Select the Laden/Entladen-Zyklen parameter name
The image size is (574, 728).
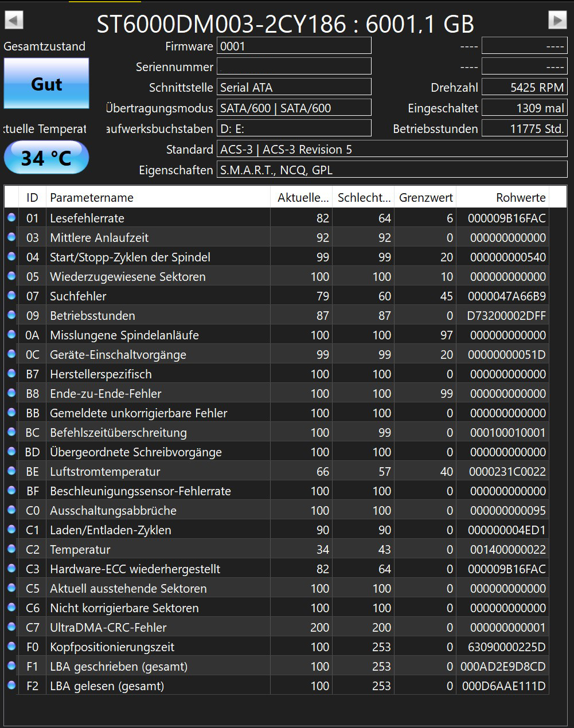point(111,530)
